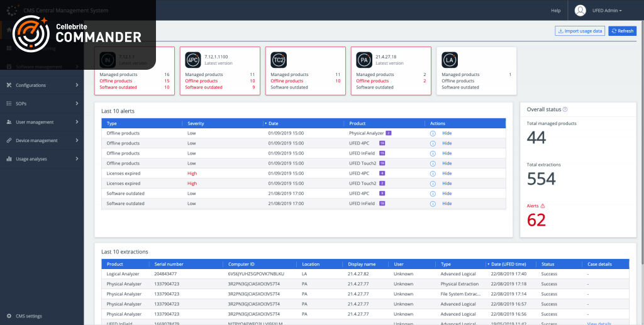This screenshot has height=325, width=644.
Task: Sort extractions by Date (UFED time) header
Action: [511, 264]
